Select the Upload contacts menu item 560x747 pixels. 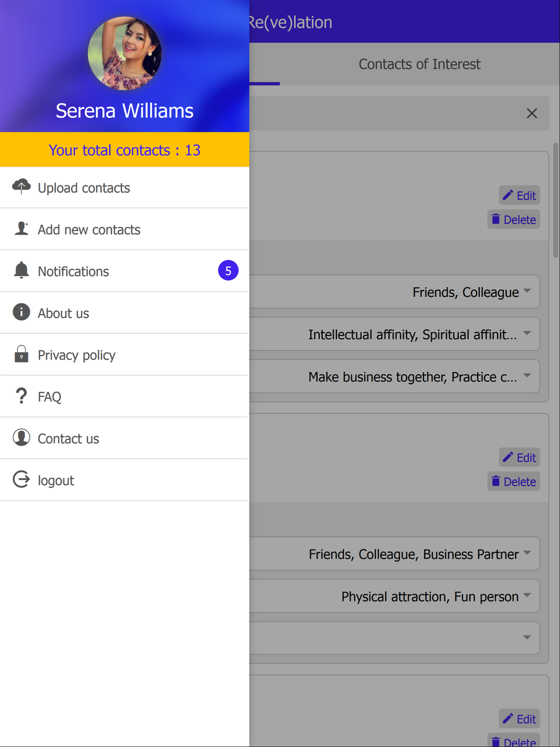coord(84,188)
